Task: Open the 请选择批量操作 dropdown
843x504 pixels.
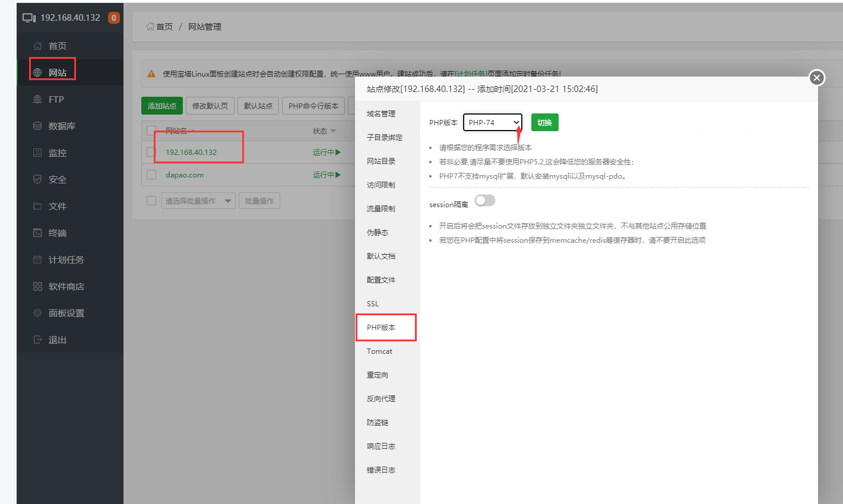Action: tap(198, 201)
